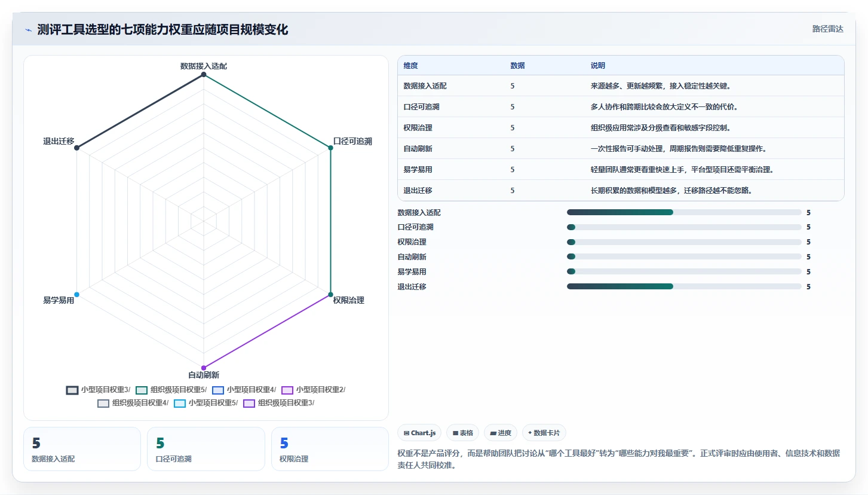
Task: Click the 退出迁移 axis label on radar
Action: tap(59, 142)
